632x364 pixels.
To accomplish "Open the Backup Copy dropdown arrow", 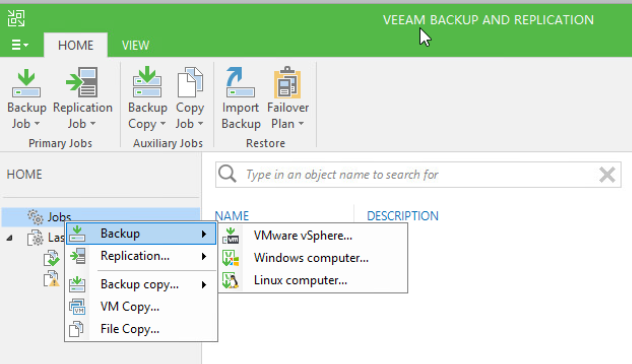I will click(x=163, y=124).
